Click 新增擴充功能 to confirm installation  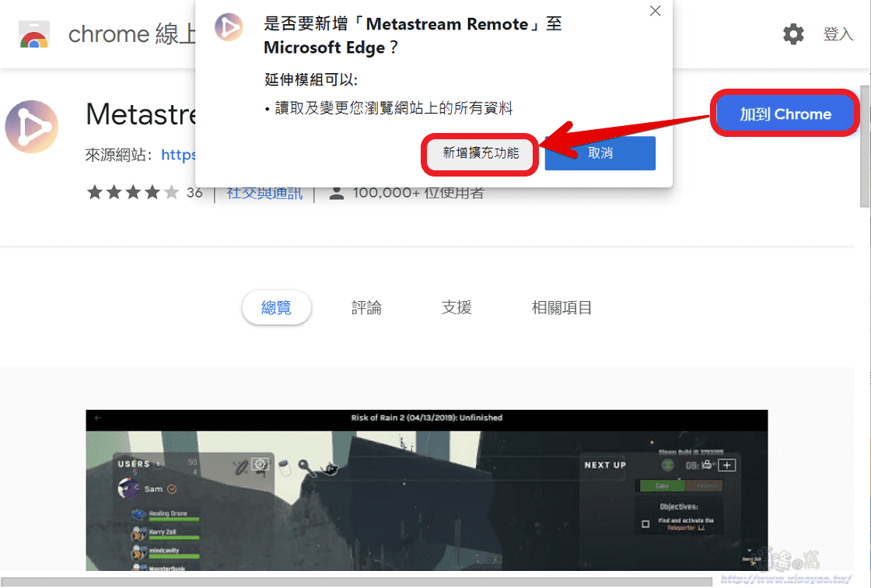[x=479, y=154]
